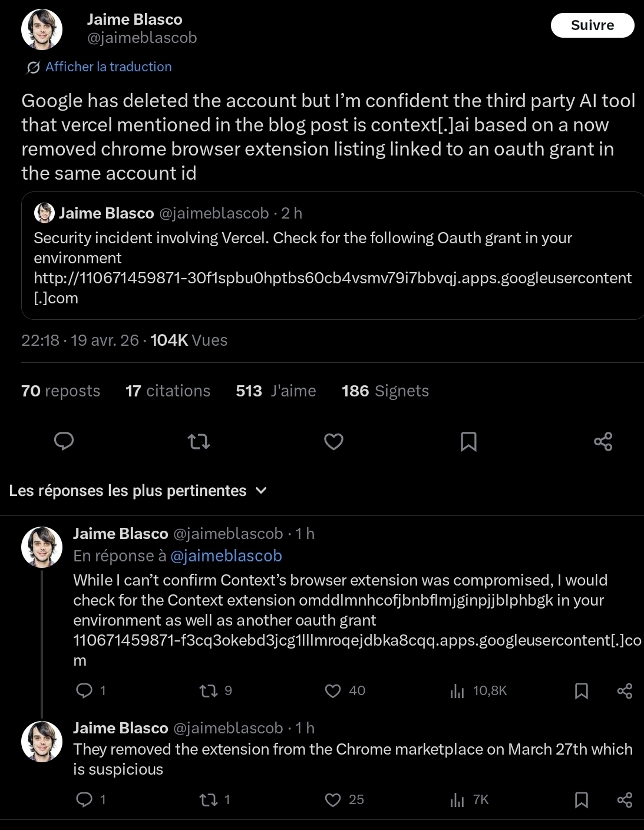Show the 17 citations list
644x830 pixels.
click(168, 391)
